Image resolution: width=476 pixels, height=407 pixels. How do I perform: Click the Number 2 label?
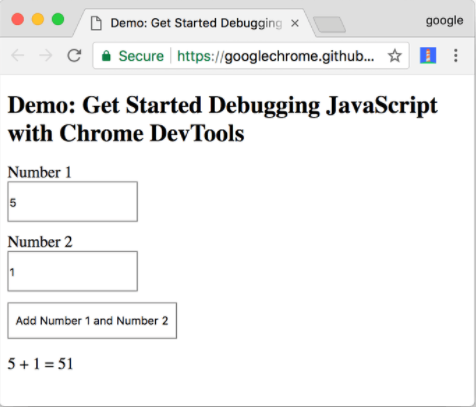(x=40, y=242)
